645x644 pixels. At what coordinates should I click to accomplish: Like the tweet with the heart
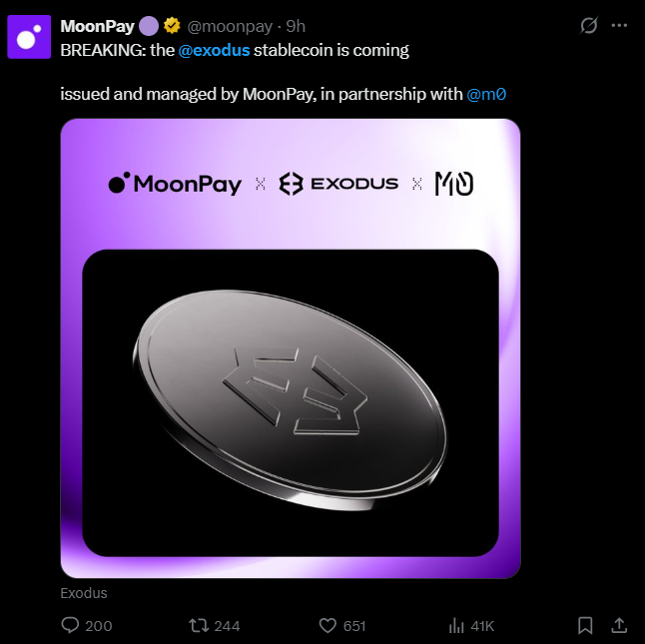(327, 625)
